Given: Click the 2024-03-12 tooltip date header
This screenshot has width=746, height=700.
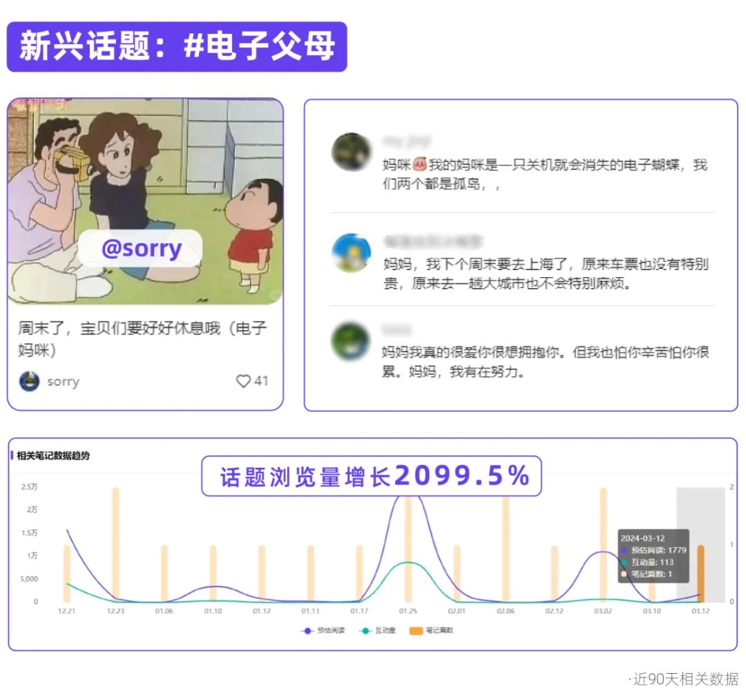Looking at the screenshot, I should (x=643, y=538).
